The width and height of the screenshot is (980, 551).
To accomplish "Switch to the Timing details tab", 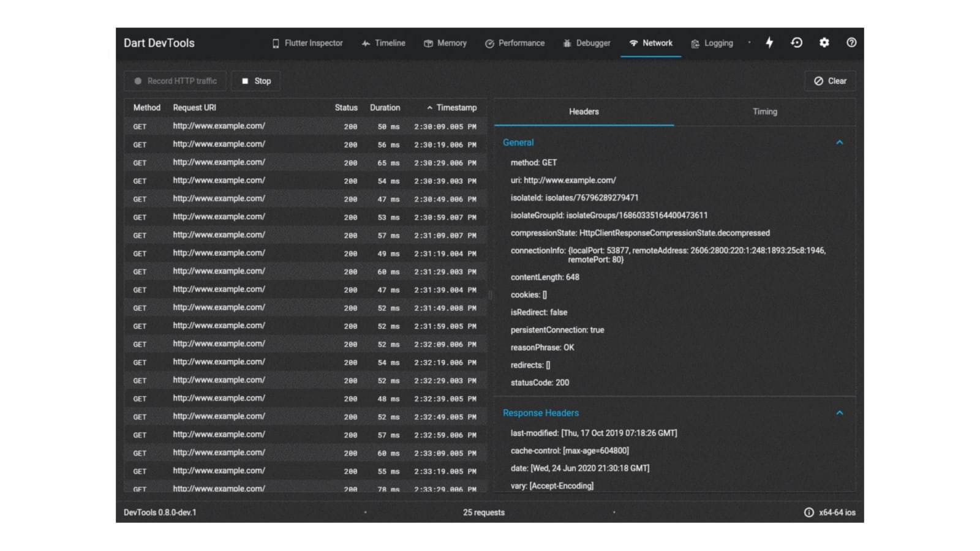I will 765,111.
